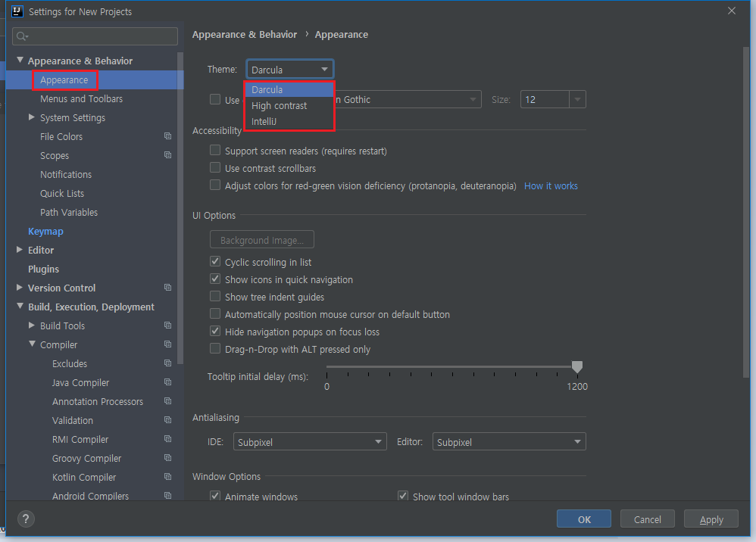Enable Support screen readers option
This screenshot has height=542, width=756.
coord(215,151)
